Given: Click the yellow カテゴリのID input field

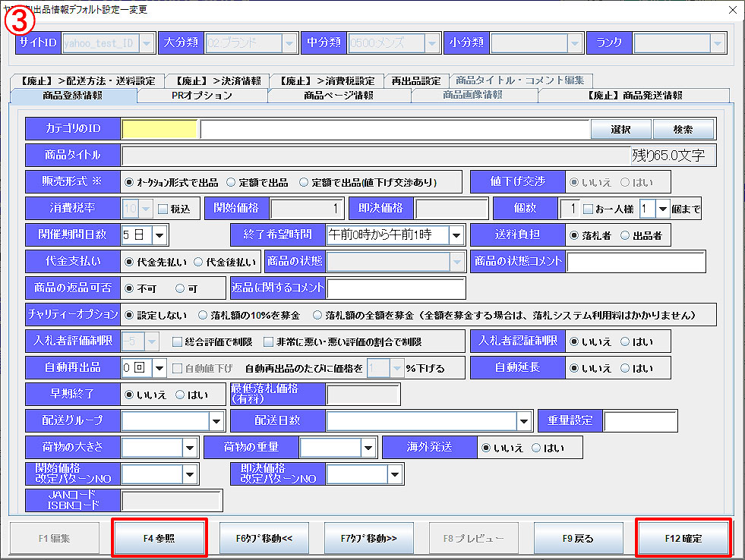Looking at the screenshot, I should point(159,130).
